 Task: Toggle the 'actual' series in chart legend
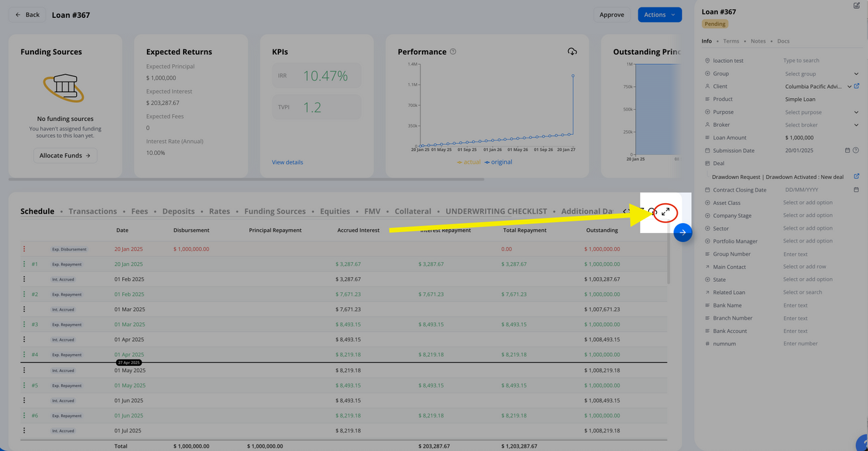pos(469,162)
